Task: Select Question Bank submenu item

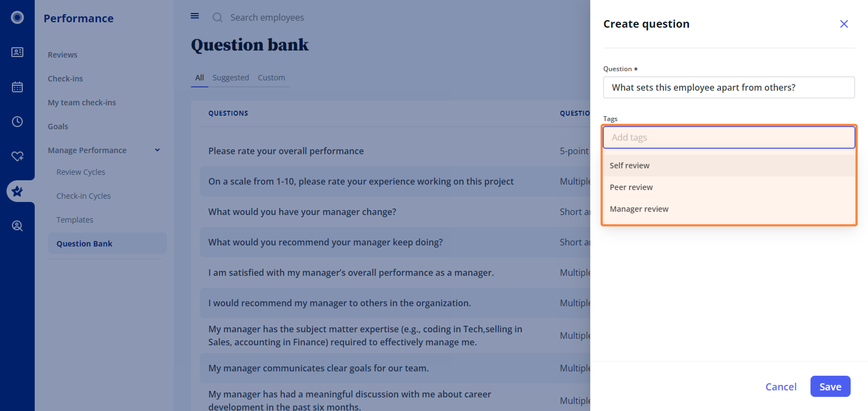Action: pos(107,244)
